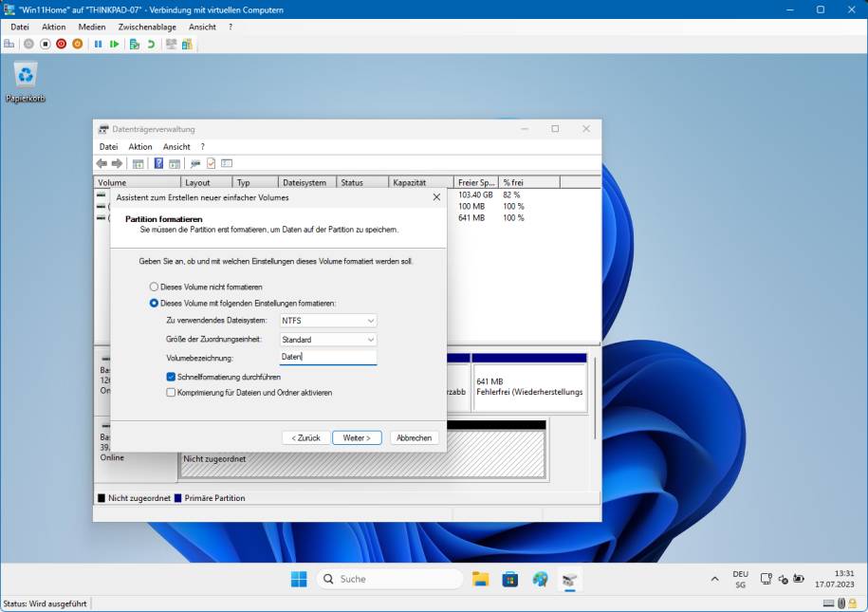This screenshot has height=612, width=868.
Task: Open File Explorer from the taskbar
Action: click(x=481, y=579)
